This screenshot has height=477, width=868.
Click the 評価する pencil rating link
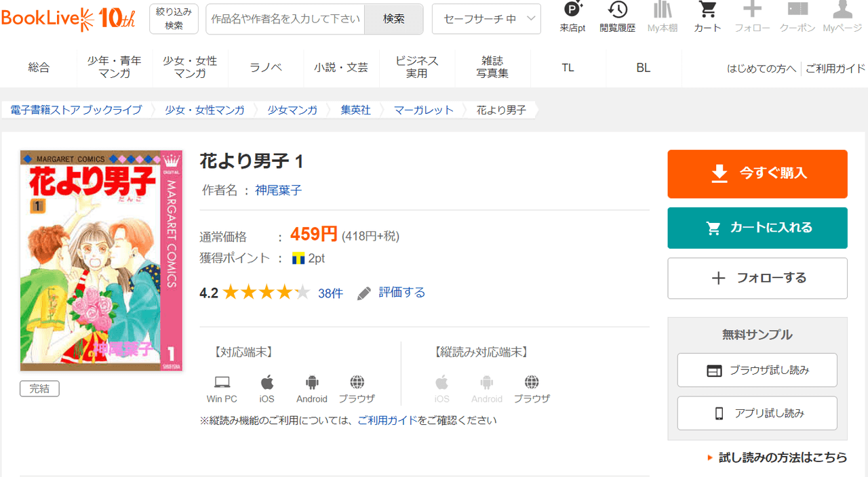tap(392, 293)
